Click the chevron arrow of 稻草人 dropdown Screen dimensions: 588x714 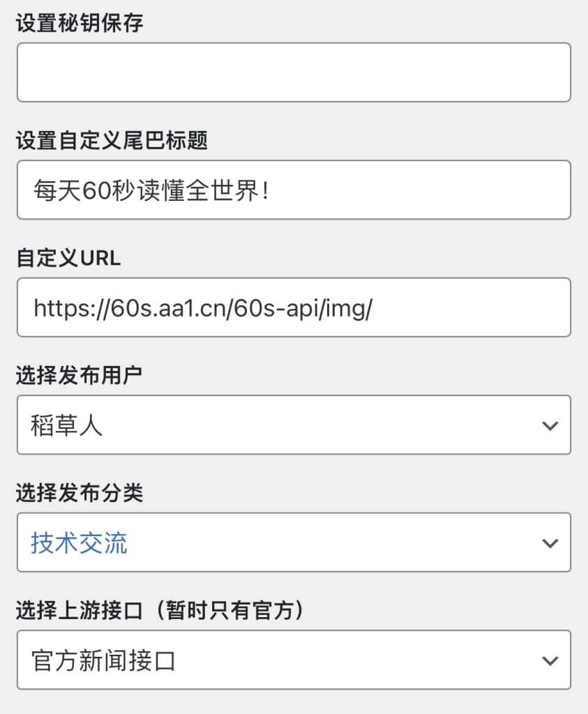(550, 426)
